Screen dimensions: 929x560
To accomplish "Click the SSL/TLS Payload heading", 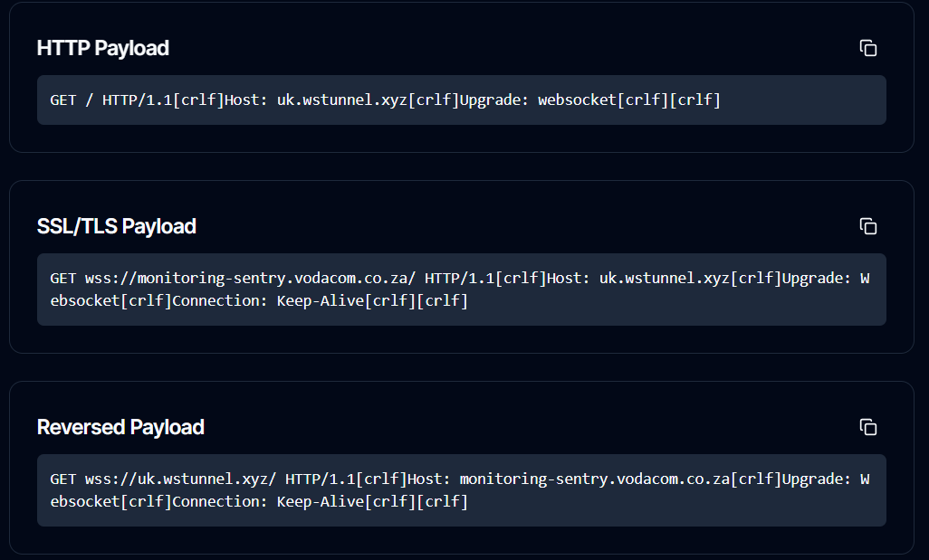I will coord(116,226).
